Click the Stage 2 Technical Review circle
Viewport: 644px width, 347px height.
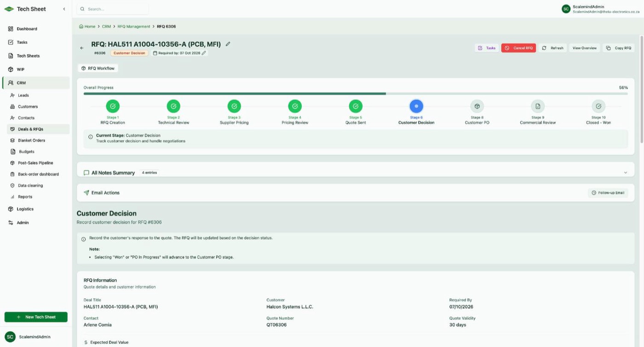(x=173, y=106)
